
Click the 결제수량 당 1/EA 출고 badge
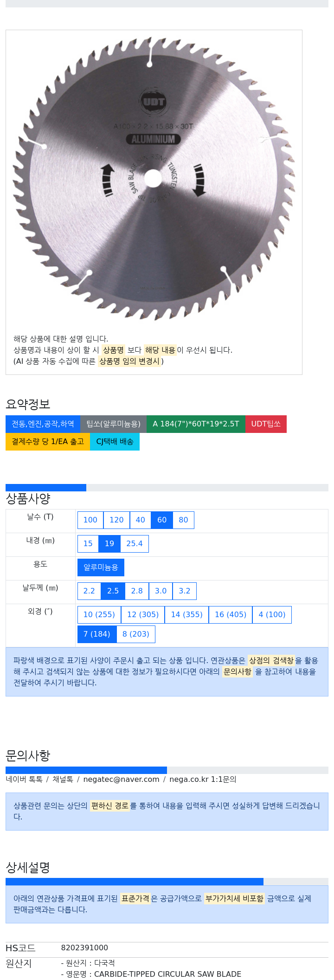point(48,441)
